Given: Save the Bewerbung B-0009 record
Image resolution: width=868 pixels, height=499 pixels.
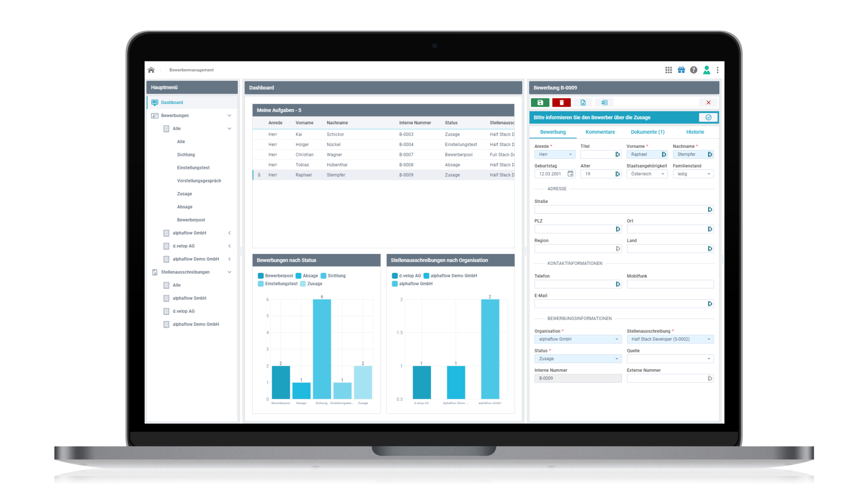Looking at the screenshot, I should (541, 103).
